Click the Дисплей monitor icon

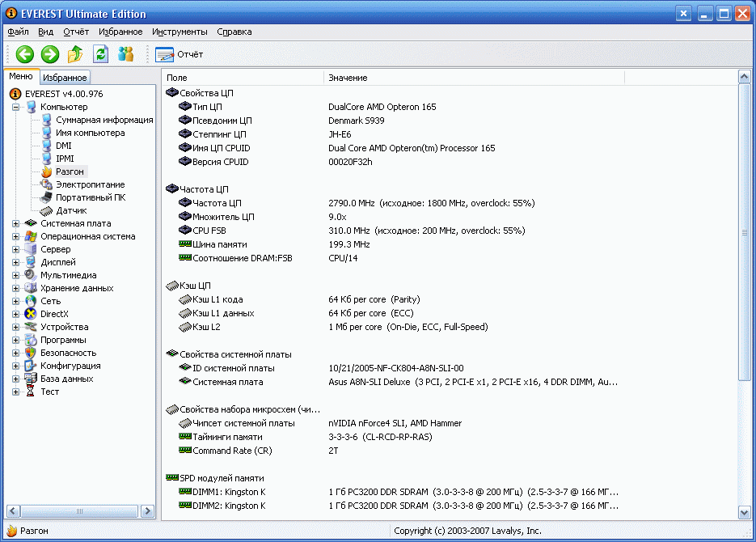click(31, 262)
